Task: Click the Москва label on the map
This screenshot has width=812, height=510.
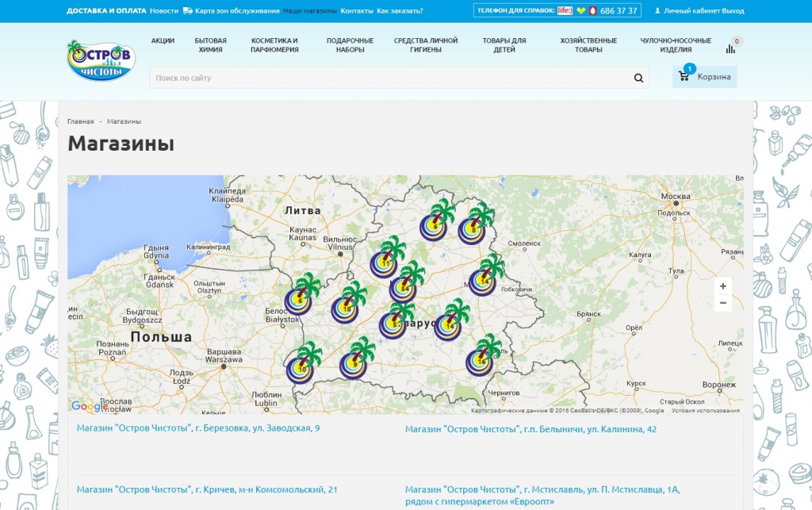Action: click(676, 196)
